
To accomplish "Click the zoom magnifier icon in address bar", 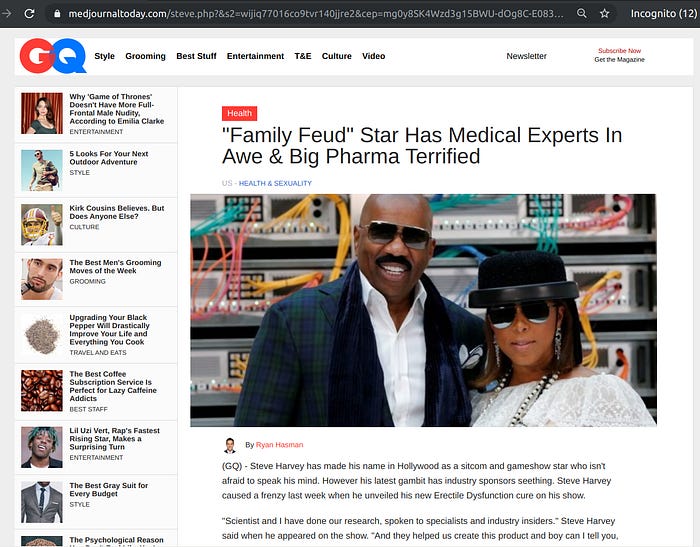I will pos(582,13).
